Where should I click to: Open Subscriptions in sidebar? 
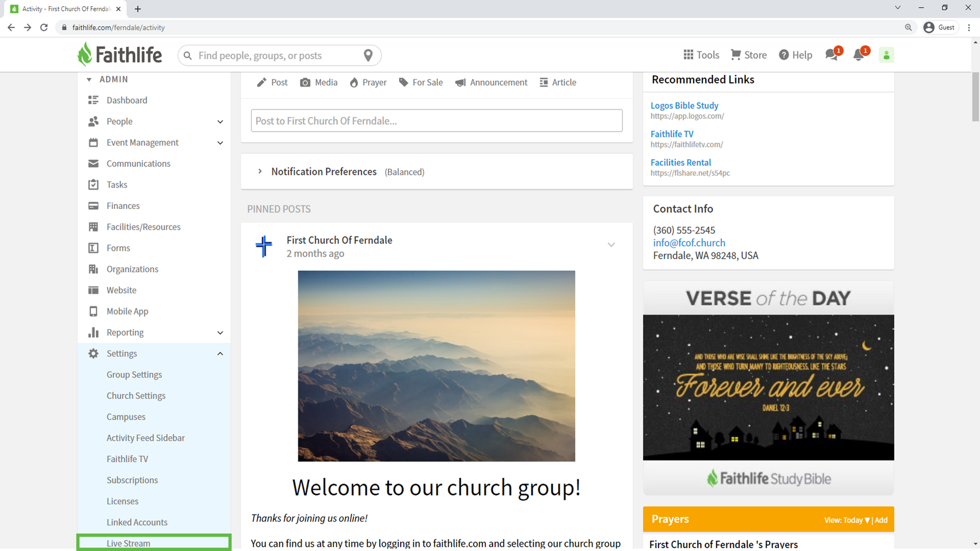coord(132,480)
